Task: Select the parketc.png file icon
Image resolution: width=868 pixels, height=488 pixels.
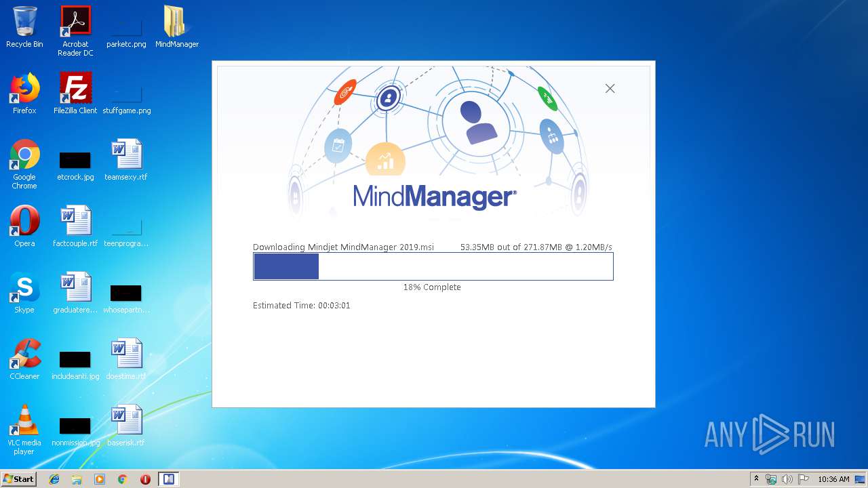Action: pos(126,27)
